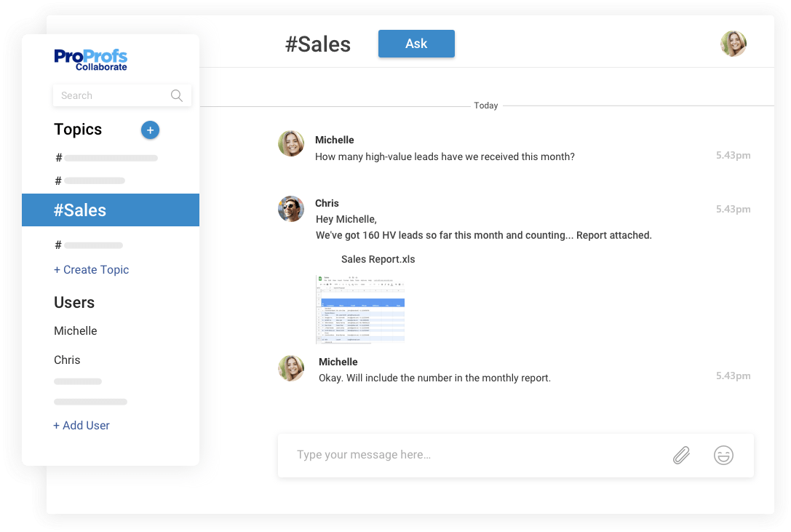Click the + Create Topic link
791x532 pixels.
pyautogui.click(x=92, y=269)
